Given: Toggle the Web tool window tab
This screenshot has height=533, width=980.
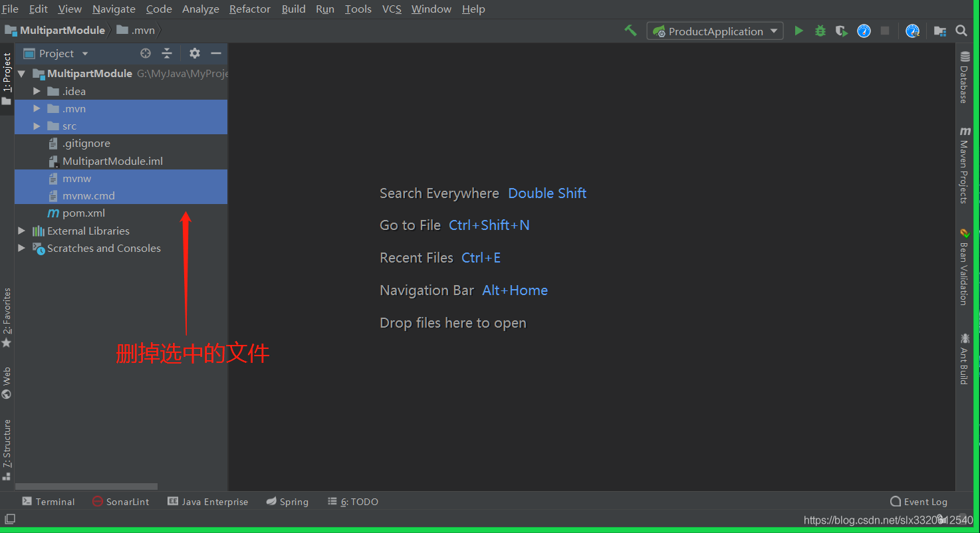Looking at the screenshot, I should 7,382.
